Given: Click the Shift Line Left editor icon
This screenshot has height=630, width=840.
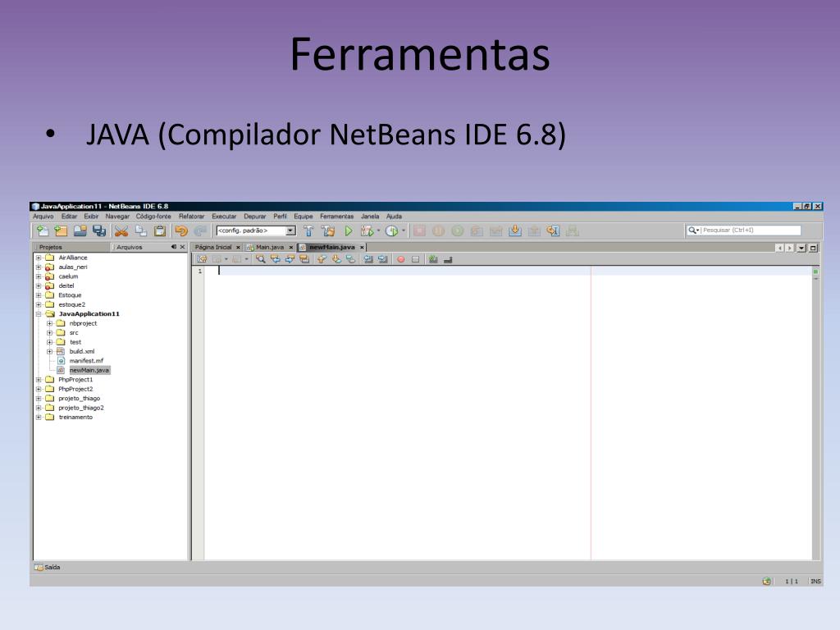Looking at the screenshot, I should point(368,259).
